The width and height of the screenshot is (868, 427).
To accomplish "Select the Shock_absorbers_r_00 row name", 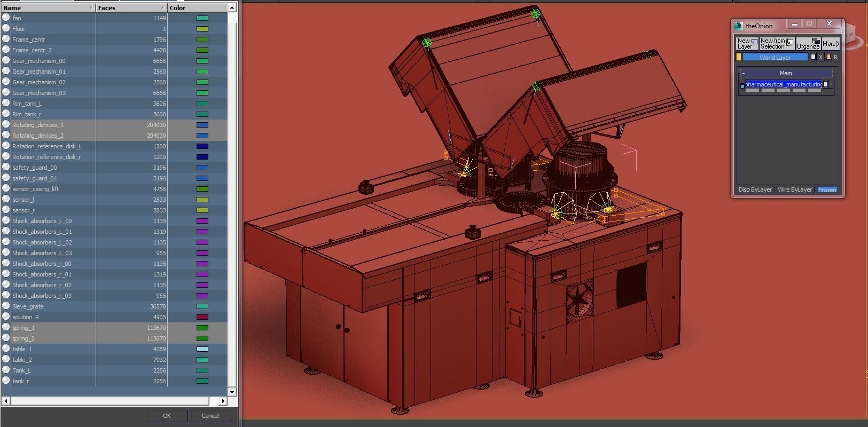I will (42, 264).
